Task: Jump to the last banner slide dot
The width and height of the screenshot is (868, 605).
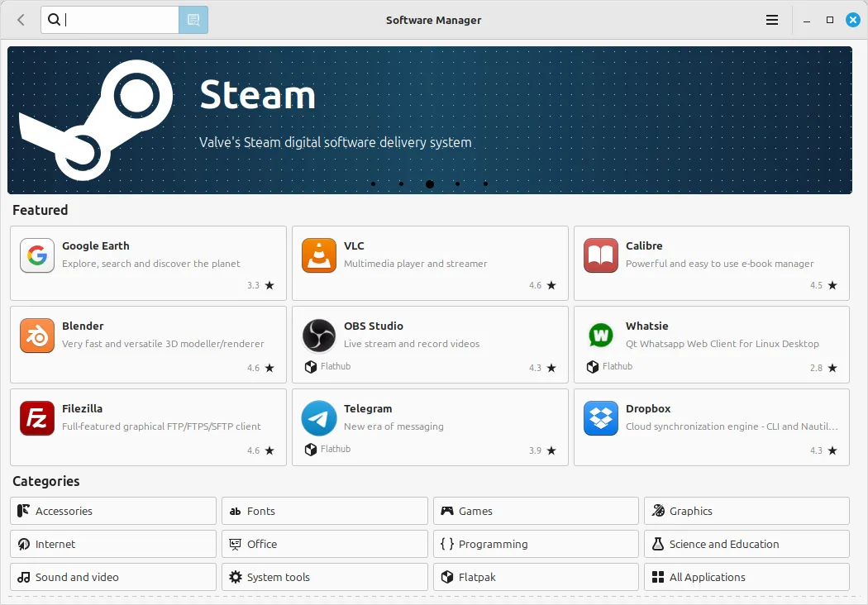Action: [485, 183]
